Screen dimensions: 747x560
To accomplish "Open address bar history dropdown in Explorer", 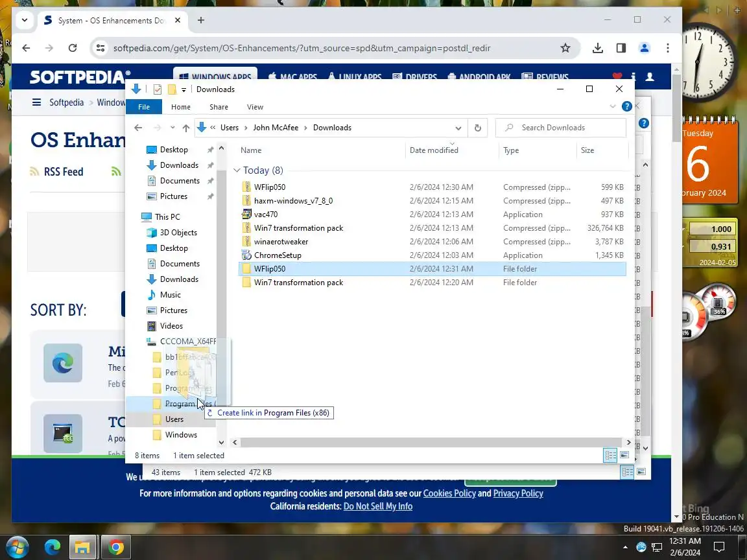I will 458,128.
